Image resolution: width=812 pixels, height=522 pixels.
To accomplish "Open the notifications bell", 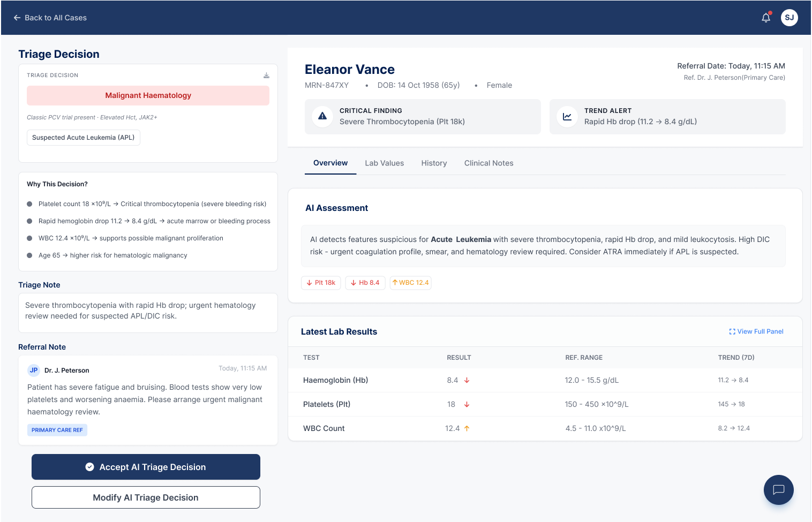I will (x=766, y=18).
